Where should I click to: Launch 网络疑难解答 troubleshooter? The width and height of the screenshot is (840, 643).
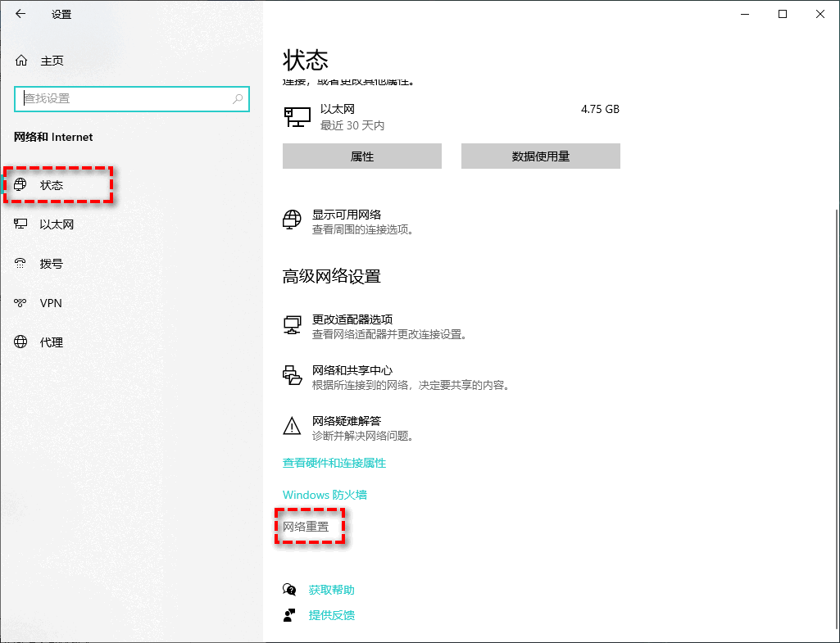click(x=347, y=421)
